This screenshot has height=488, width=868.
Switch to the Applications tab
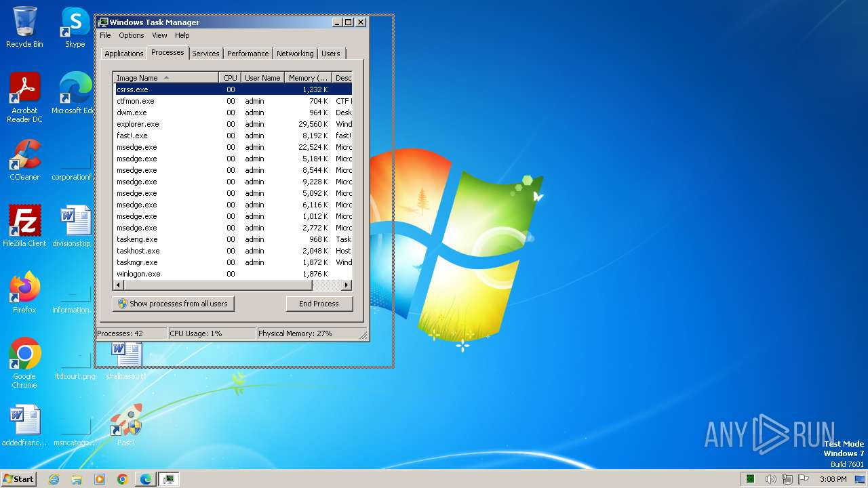(123, 54)
